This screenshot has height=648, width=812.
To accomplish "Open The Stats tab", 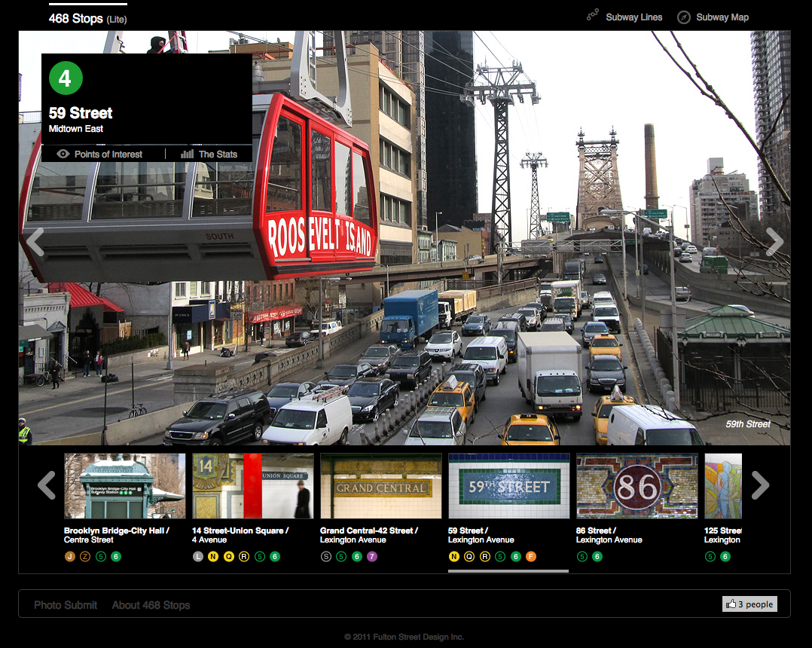I will pyautogui.click(x=209, y=154).
